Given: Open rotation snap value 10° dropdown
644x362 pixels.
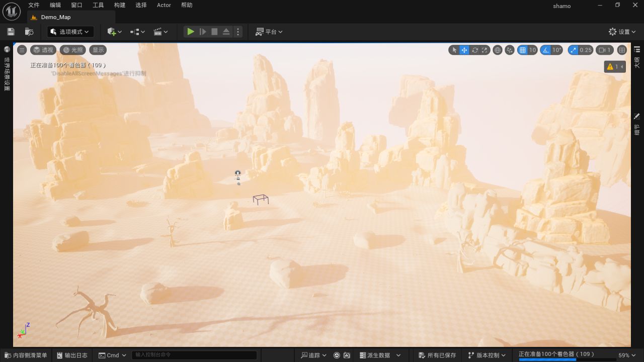Looking at the screenshot, I should [557, 50].
